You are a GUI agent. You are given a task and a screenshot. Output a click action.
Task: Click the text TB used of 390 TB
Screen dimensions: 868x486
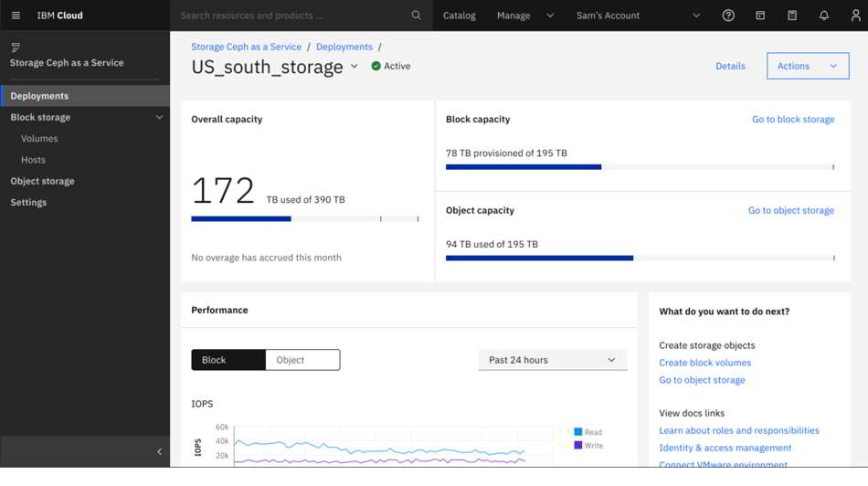[305, 200]
